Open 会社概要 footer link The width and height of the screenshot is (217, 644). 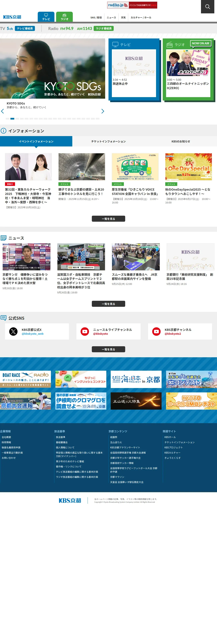click(x=6, y=437)
